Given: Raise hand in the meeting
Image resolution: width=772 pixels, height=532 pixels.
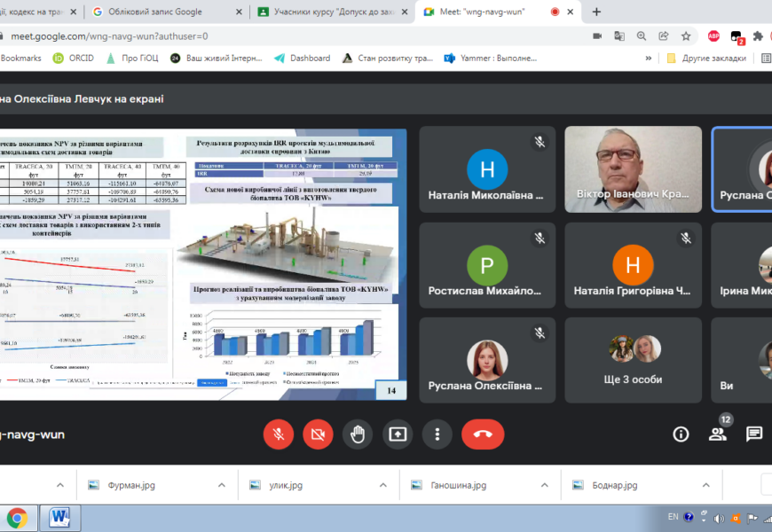Looking at the screenshot, I should tap(358, 434).
